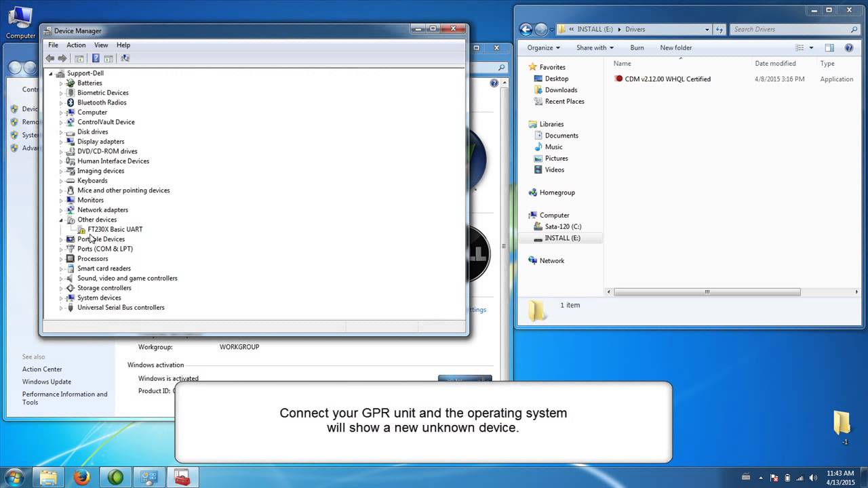Select Sata-120 (C:) drive

[x=563, y=226]
